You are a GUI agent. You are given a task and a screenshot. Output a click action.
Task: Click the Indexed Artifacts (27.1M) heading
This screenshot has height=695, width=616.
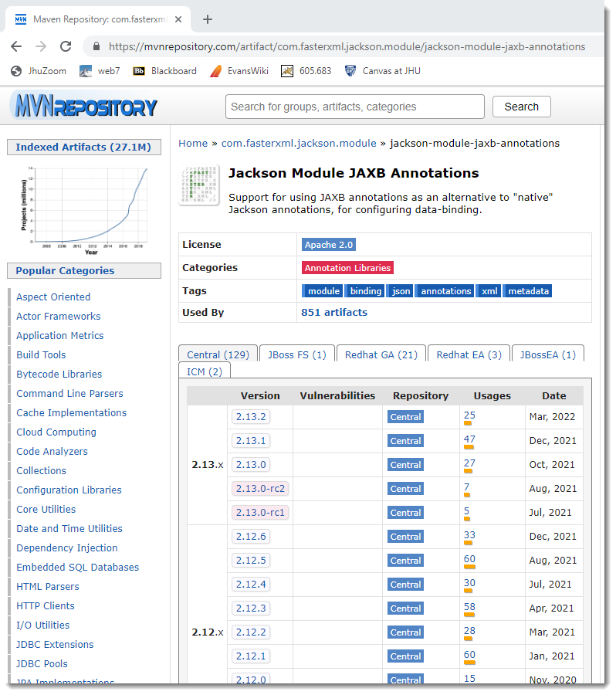pos(84,147)
